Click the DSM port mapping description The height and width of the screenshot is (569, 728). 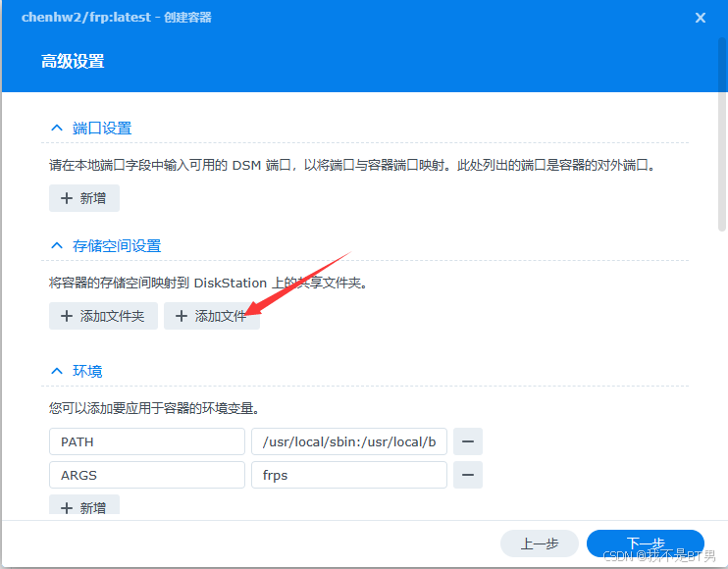352,165
